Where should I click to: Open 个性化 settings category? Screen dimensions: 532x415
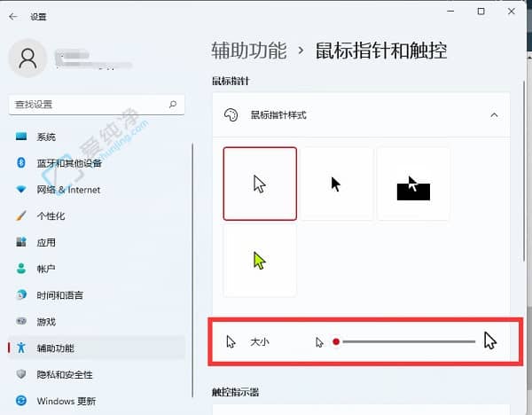pos(97,216)
